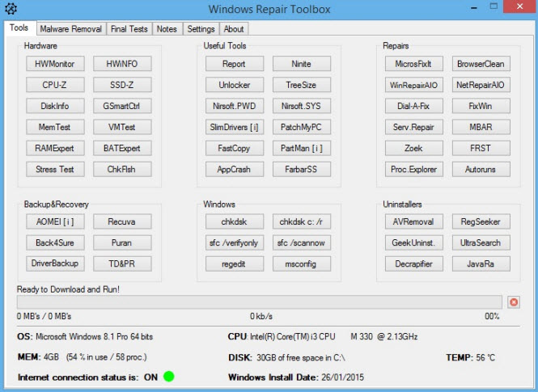Run sfc /scannow command button
The image size is (538, 392).
(302, 243)
